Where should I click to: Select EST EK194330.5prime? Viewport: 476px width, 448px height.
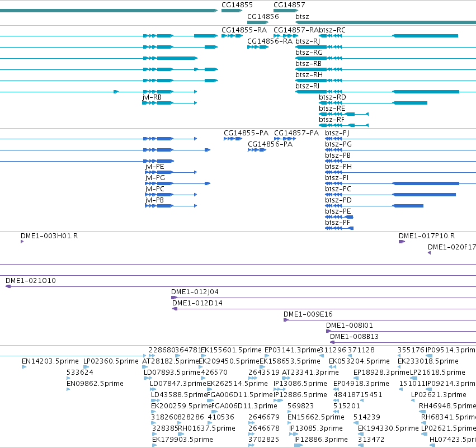(361, 434)
